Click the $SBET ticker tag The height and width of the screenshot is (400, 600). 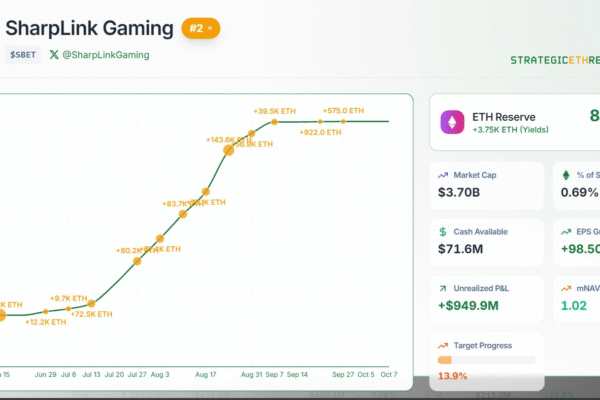pyautogui.click(x=23, y=55)
